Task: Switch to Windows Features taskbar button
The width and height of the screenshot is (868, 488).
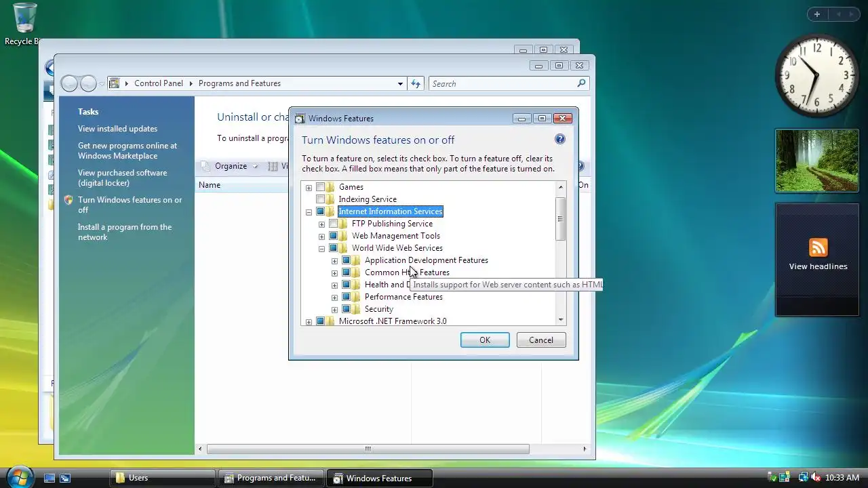Action: [x=379, y=478]
